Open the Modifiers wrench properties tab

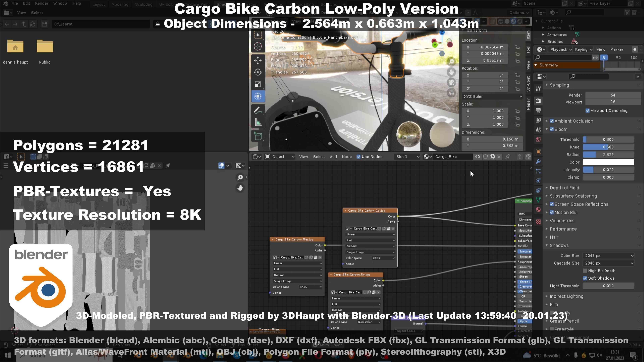point(538,161)
